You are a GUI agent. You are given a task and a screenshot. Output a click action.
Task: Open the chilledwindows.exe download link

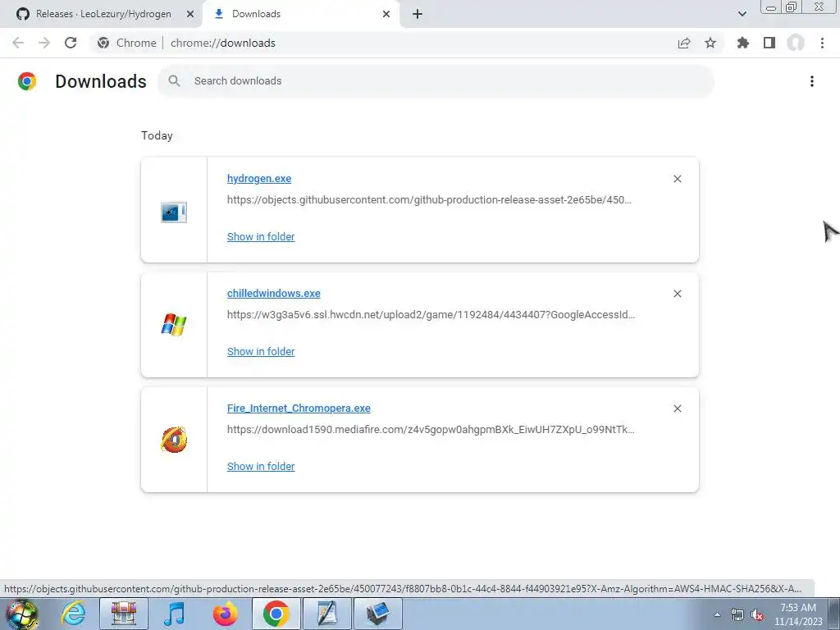[273, 293]
